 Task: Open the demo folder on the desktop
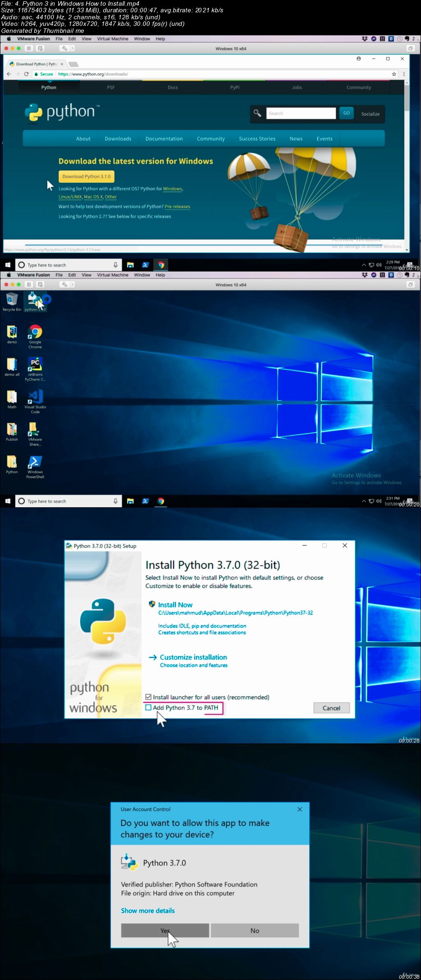coord(12,334)
